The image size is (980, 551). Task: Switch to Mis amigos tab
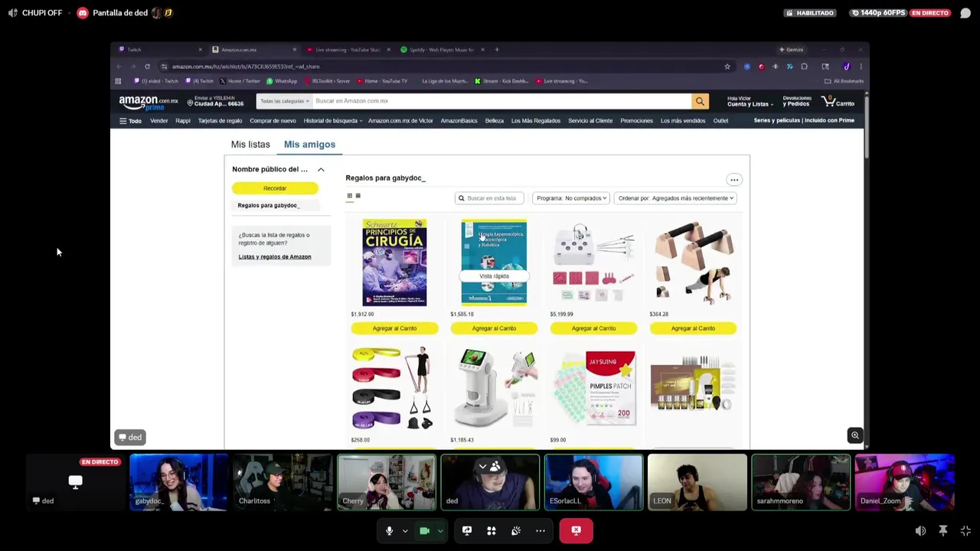[309, 144]
